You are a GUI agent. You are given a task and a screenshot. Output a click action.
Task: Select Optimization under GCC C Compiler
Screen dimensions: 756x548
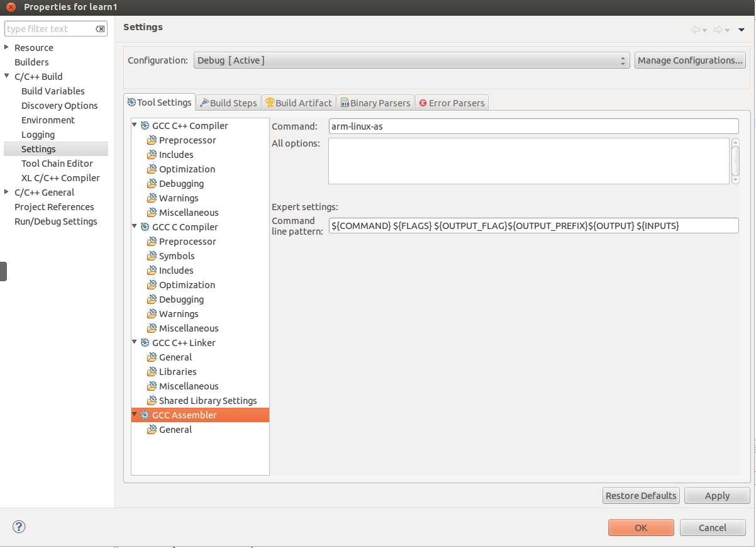tap(187, 285)
